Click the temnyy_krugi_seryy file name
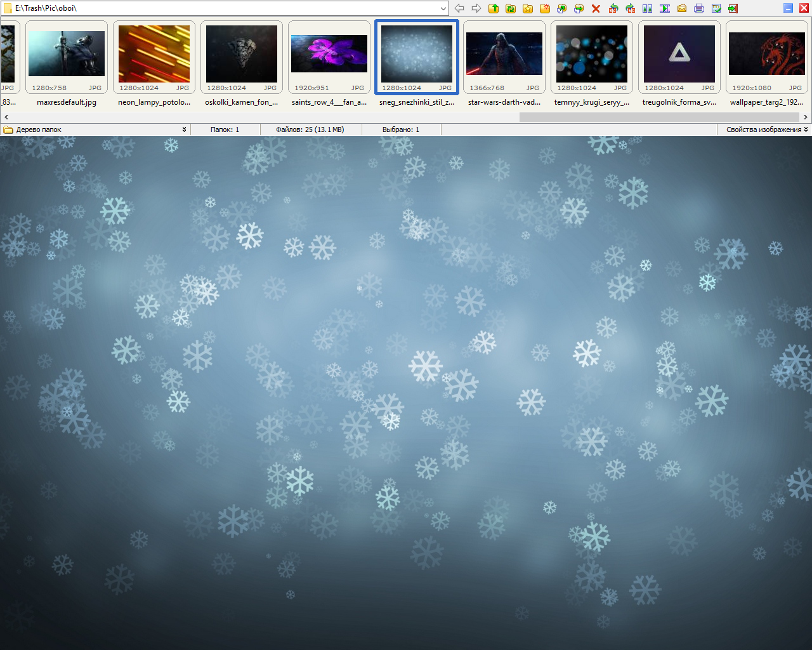 point(592,102)
